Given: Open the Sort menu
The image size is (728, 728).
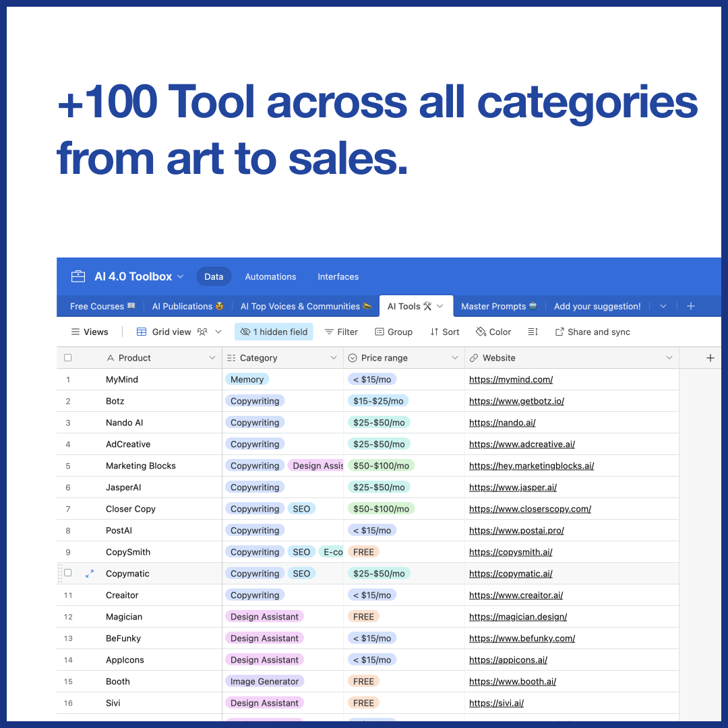Looking at the screenshot, I should [444, 332].
